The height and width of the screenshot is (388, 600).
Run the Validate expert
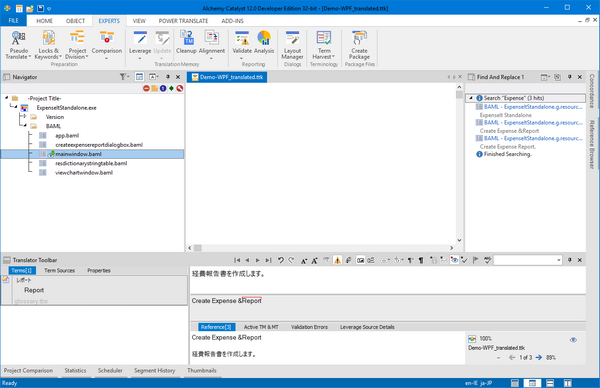pyautogui.click(x=242, y=44)
